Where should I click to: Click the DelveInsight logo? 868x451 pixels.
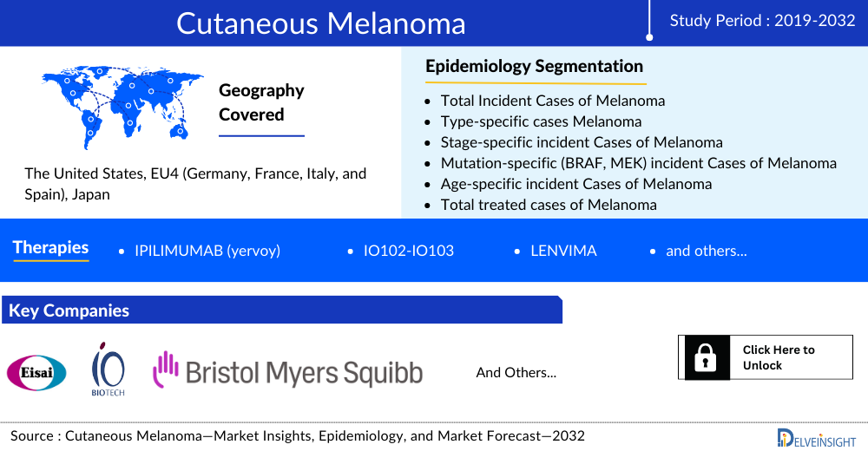[816, 436]
